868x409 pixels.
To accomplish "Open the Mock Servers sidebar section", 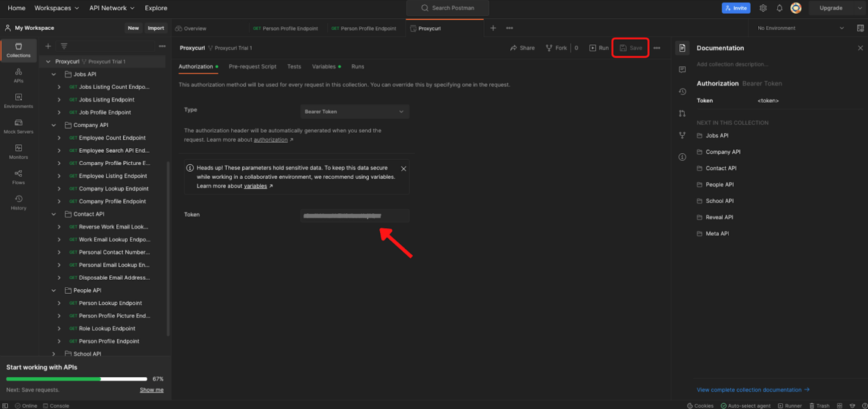I will point(19,126).
